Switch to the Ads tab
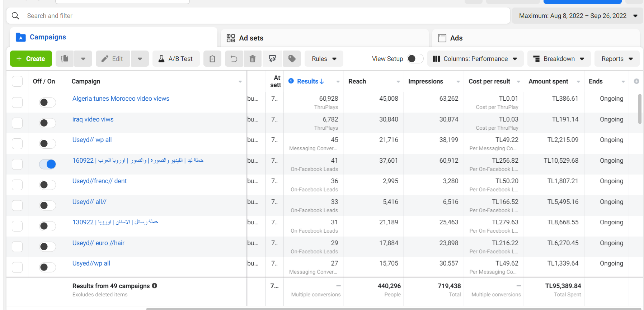 pos(456,38)
